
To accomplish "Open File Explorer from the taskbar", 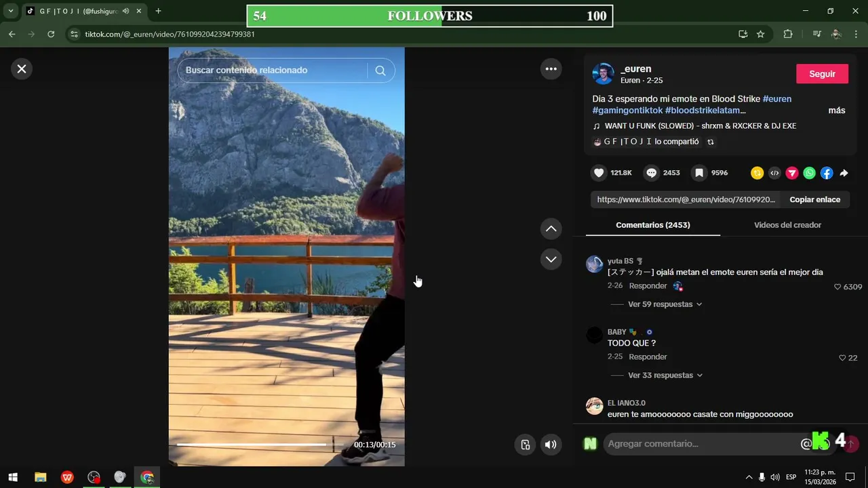I will (x=40, y=477).
